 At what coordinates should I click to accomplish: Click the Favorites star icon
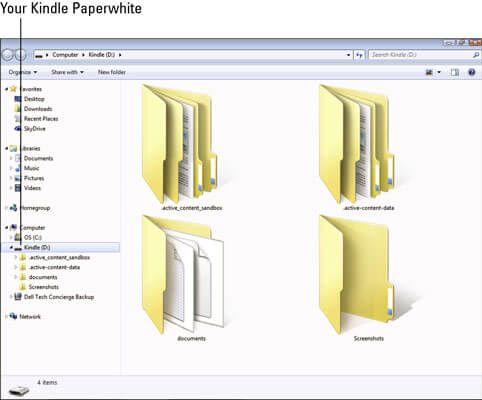13,89
